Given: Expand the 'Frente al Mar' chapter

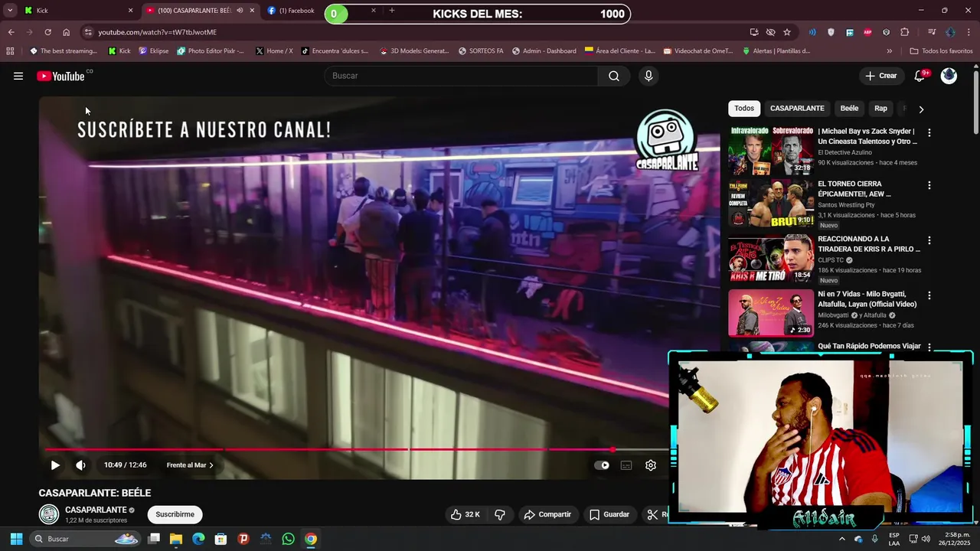Looking at the screenshot, I should click(190, 465).
